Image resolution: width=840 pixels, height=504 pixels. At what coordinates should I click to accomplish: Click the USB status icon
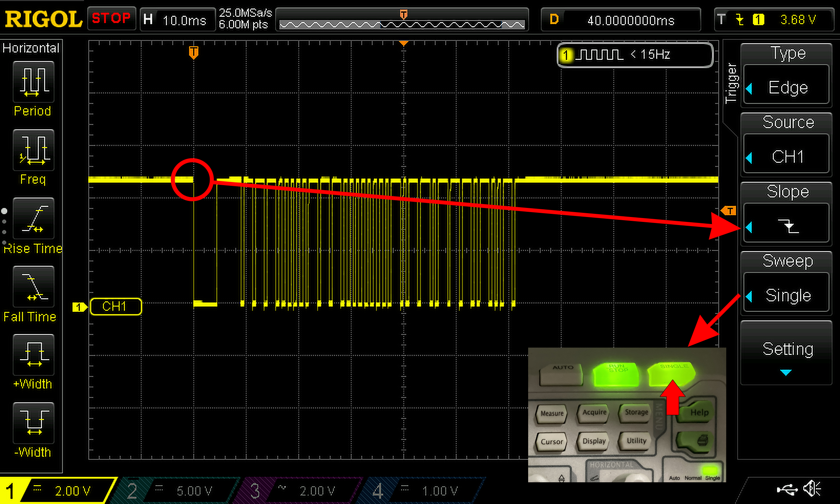coord(787,490)
